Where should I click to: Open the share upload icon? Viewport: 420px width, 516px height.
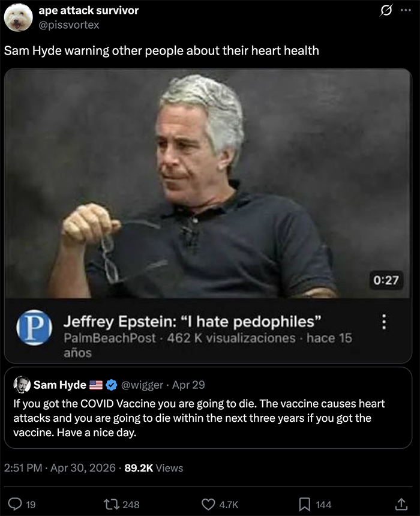click(x=401, y=504)
